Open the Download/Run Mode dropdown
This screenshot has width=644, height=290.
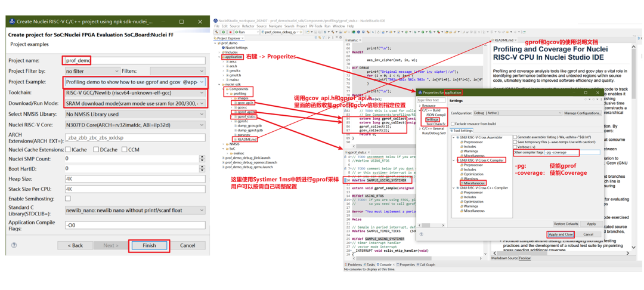pos(135,103)
